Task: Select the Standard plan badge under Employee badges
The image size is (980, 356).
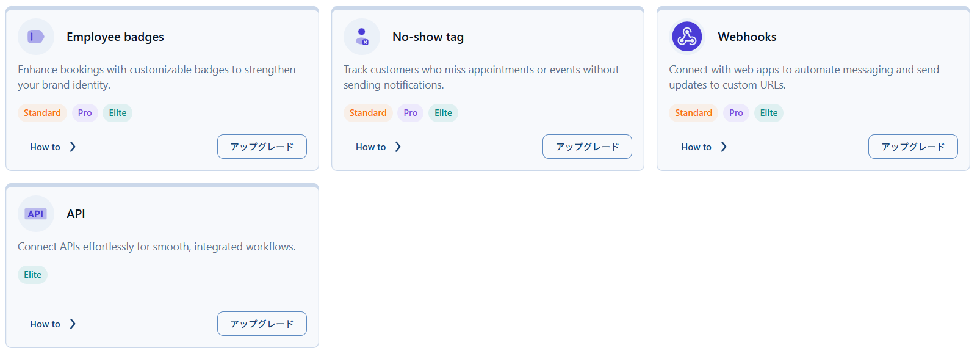Action: point(42,113)
